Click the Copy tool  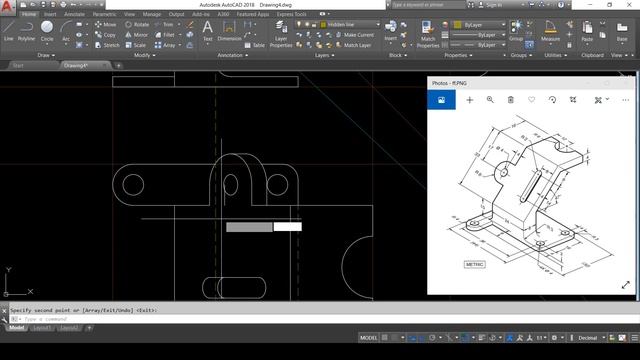[106, 35]
